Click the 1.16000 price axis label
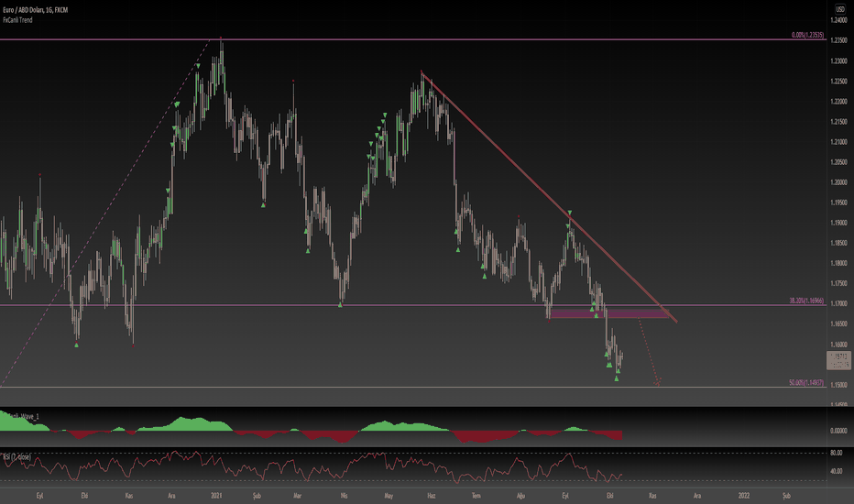 tap(838, 344)
